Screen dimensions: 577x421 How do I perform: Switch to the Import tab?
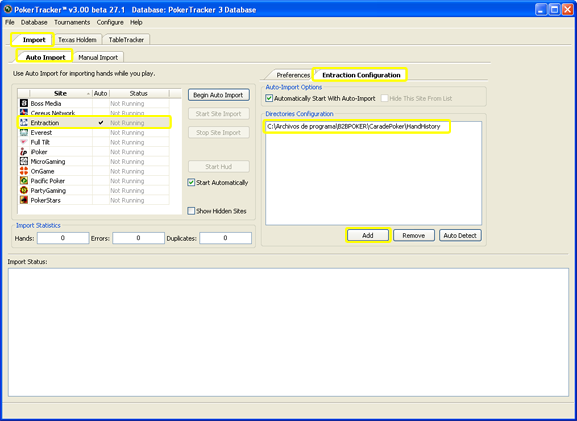click(x=34, y=40)
